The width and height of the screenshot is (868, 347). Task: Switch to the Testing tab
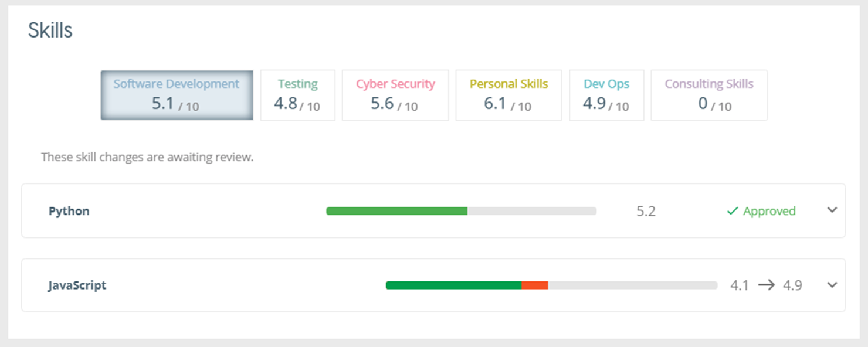(297, 95)
